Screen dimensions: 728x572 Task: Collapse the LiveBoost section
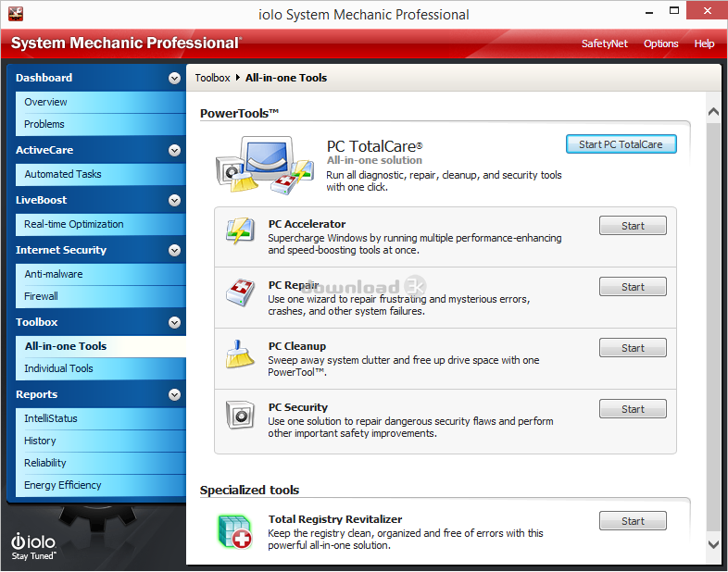pyautogui.click(x=174, y=201)
